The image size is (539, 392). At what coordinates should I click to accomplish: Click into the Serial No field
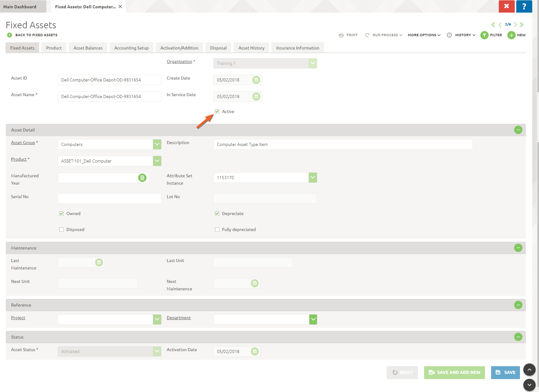tap(109, 198)
